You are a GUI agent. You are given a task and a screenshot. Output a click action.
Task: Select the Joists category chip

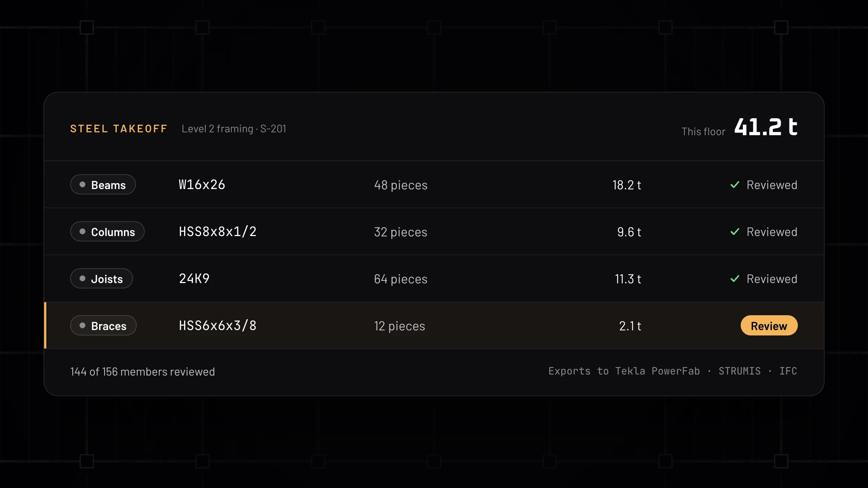click(x=102, y=279)
